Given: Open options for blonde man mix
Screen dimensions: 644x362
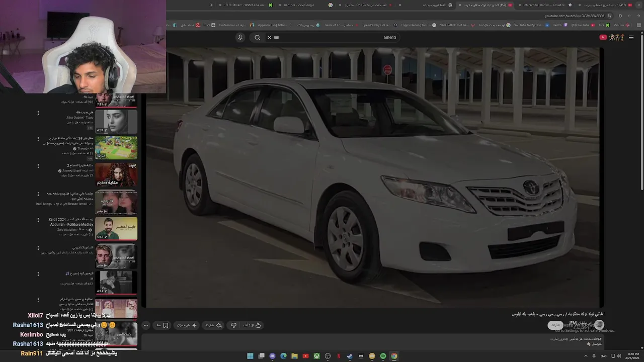Looking at the screenshot, I should pos(38,248).
